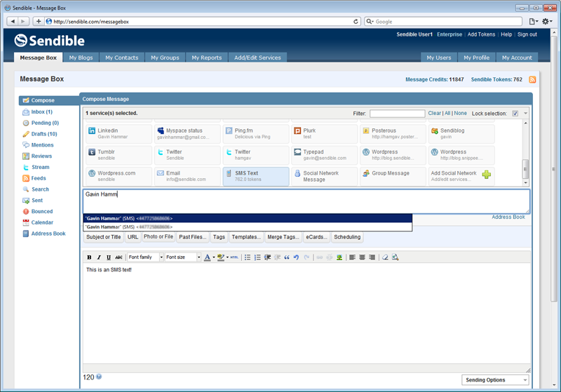Select the Email service tile
This screenshot has height=392, width=561.
tap(187, 176)
